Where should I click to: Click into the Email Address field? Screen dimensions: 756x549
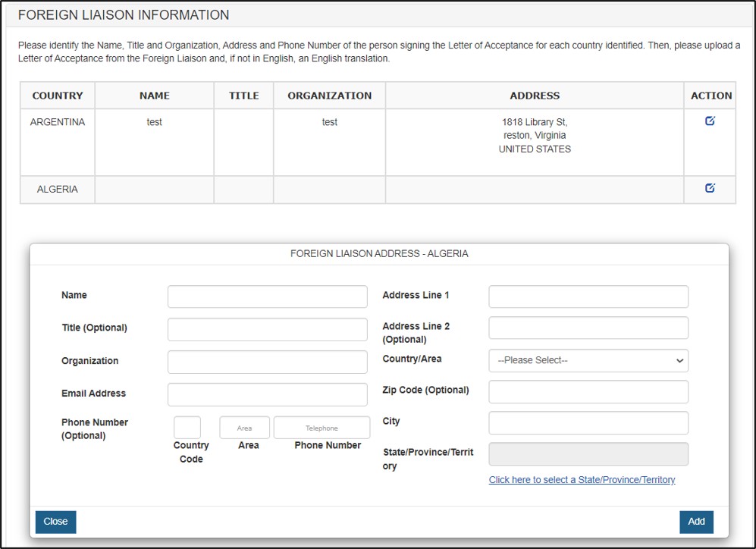click(267, 394)
